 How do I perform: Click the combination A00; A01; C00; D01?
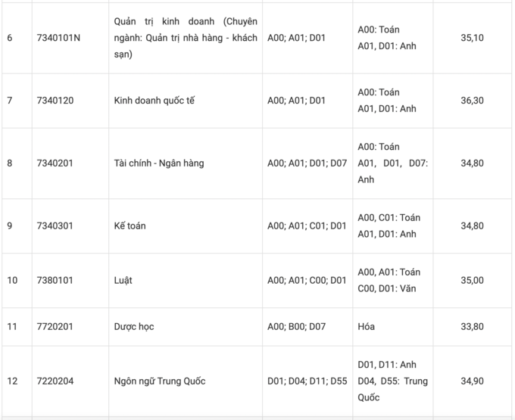[307, 280]
